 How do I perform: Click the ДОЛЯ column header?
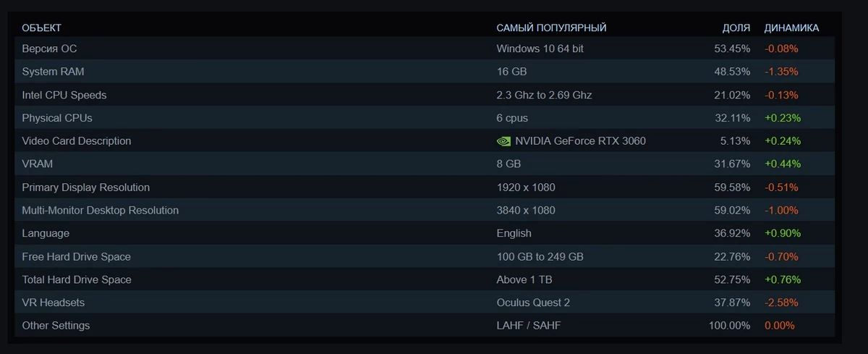tap(736, 28)
